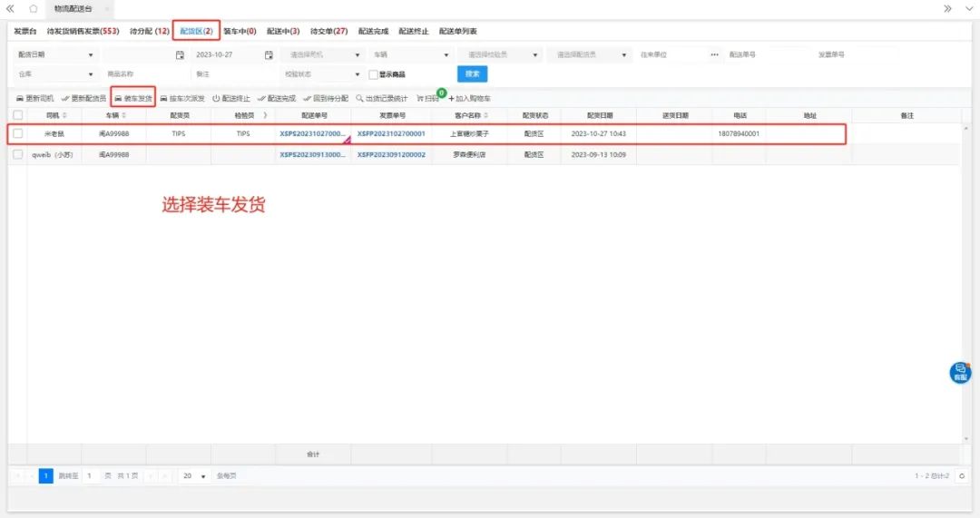
Task: Click the home icon in top bar
Action: point(34,8)
